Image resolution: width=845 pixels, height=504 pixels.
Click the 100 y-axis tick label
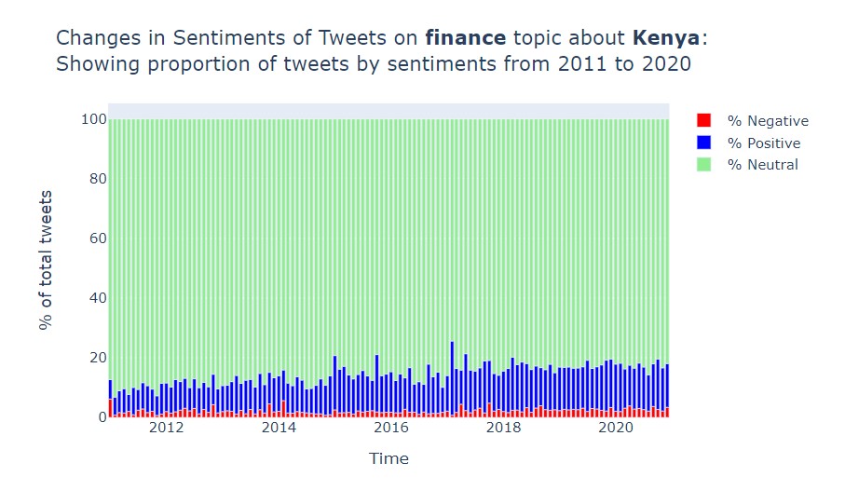(93, 119)
